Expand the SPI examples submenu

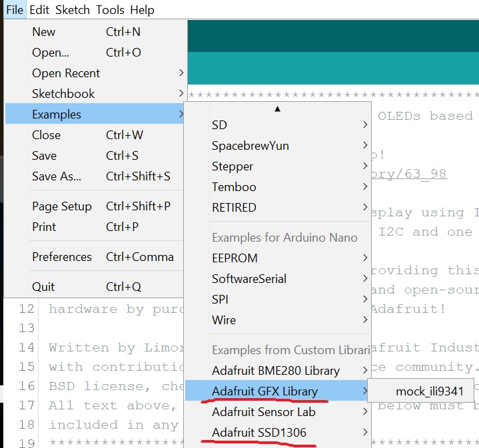click(222, 300)
